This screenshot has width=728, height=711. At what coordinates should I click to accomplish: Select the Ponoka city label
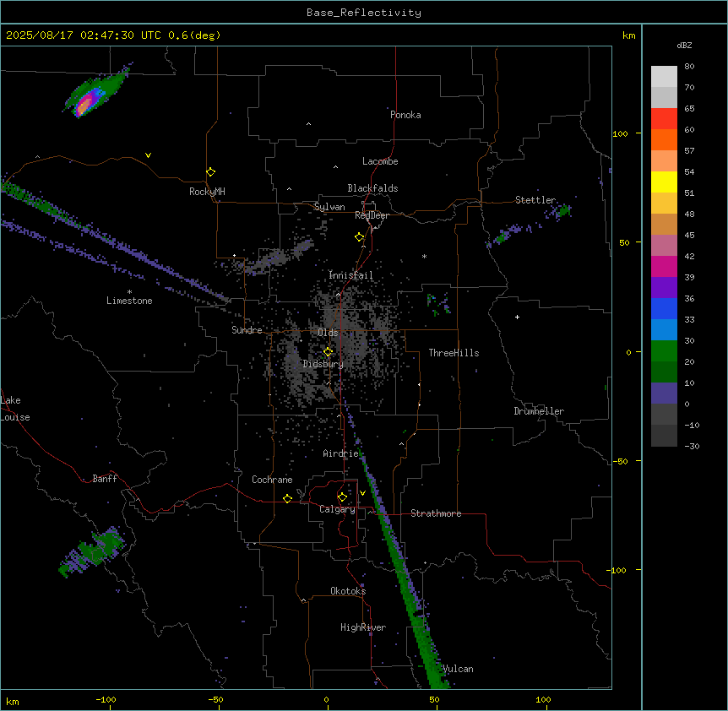pos(405,115)
